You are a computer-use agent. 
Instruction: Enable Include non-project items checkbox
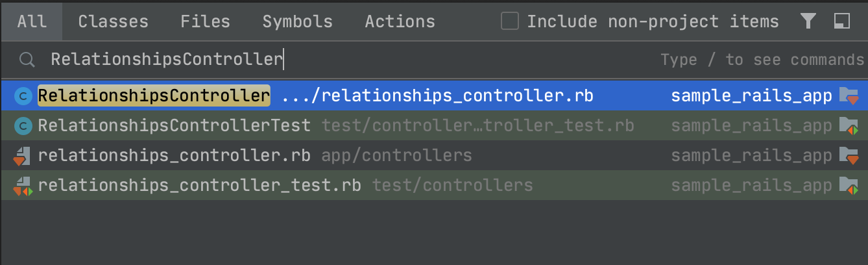(510, 21)
